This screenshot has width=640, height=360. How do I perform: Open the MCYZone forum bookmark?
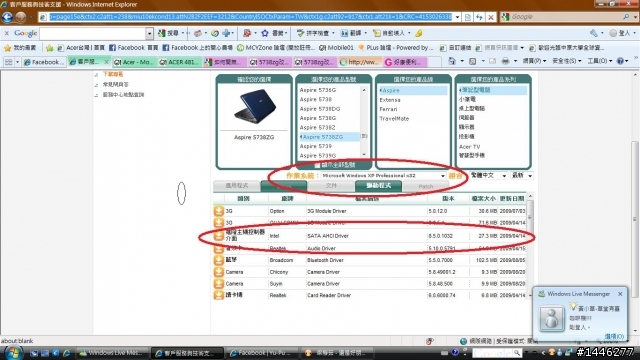click(x=276, y=48)
